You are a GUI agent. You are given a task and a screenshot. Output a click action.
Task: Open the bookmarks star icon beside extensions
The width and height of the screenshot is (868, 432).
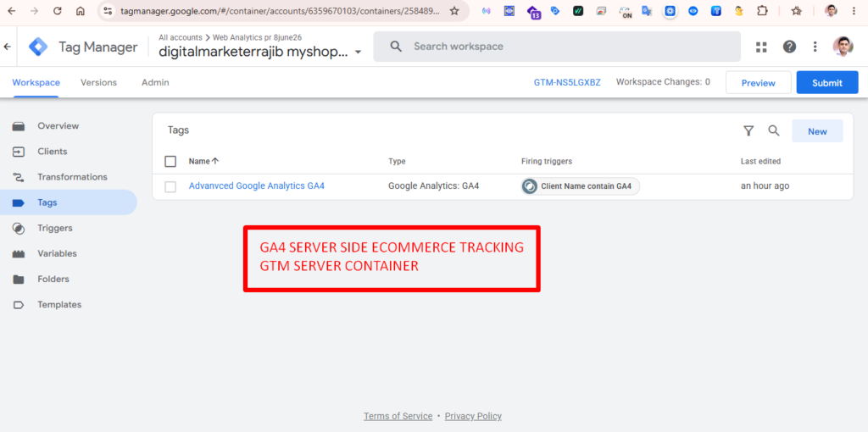(797, 10)
